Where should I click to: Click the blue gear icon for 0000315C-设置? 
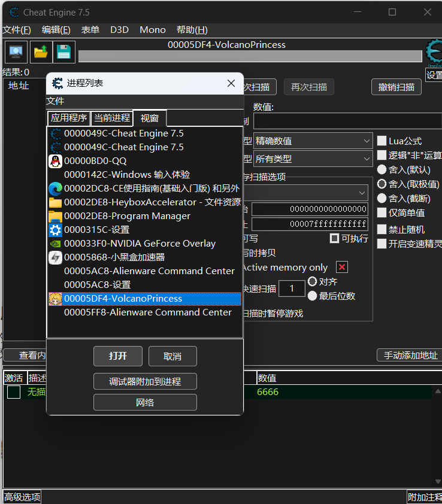(x=55, y=230)
